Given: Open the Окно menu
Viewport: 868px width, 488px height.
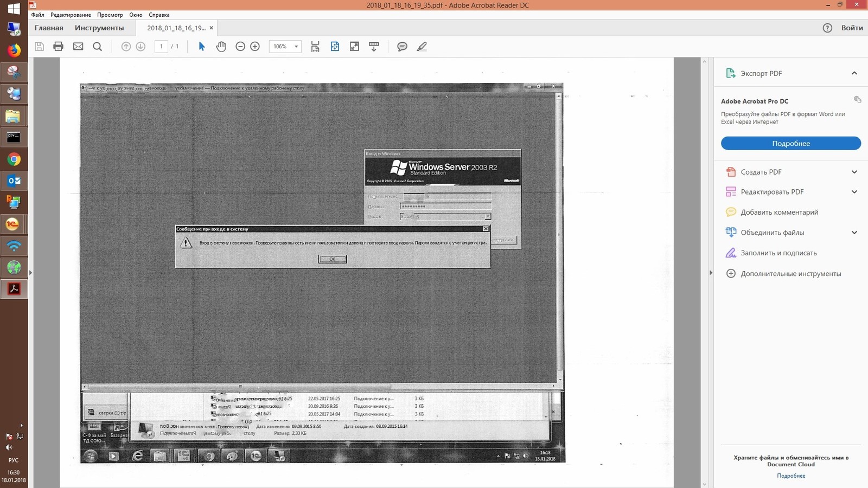Looking at the screenshot, I should click(136, 15).
